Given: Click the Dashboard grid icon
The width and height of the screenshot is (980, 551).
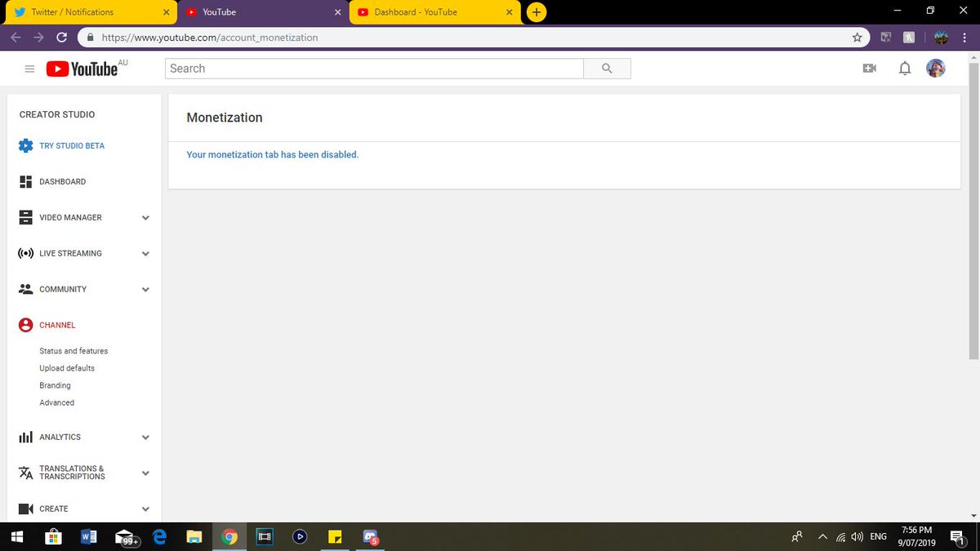Looking at the screenshot, I should click(x=25, y=182).
